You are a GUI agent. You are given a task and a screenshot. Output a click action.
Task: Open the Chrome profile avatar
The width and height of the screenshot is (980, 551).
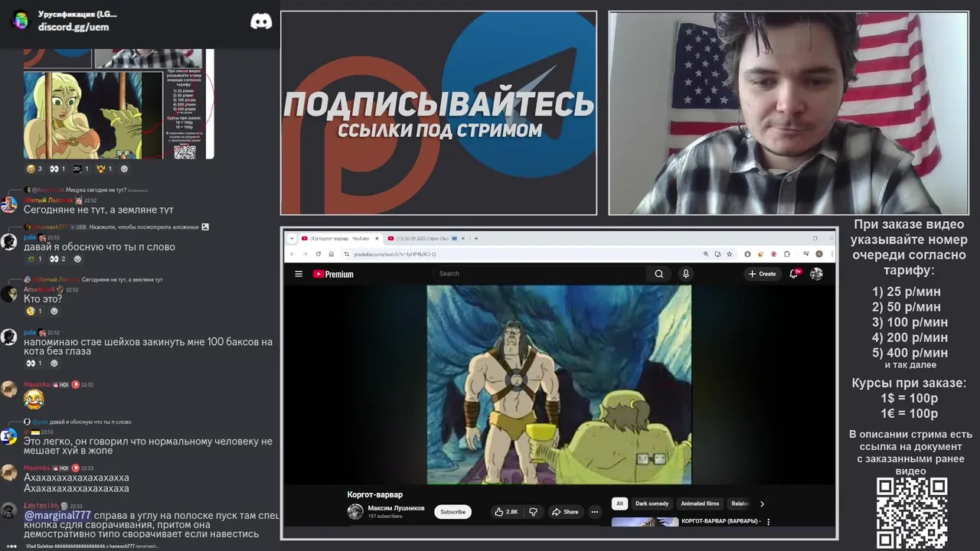(819, 254)
